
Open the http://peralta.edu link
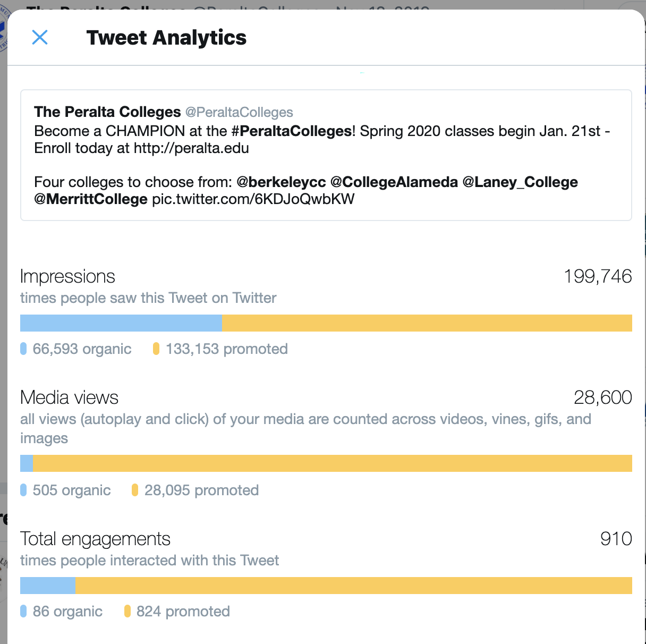(x=191, y=148)
